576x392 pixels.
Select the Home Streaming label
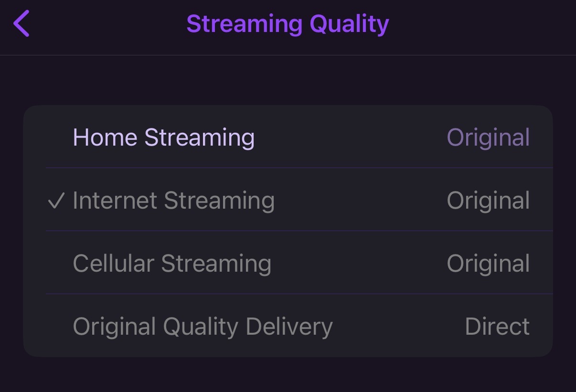tap(163, 138)
